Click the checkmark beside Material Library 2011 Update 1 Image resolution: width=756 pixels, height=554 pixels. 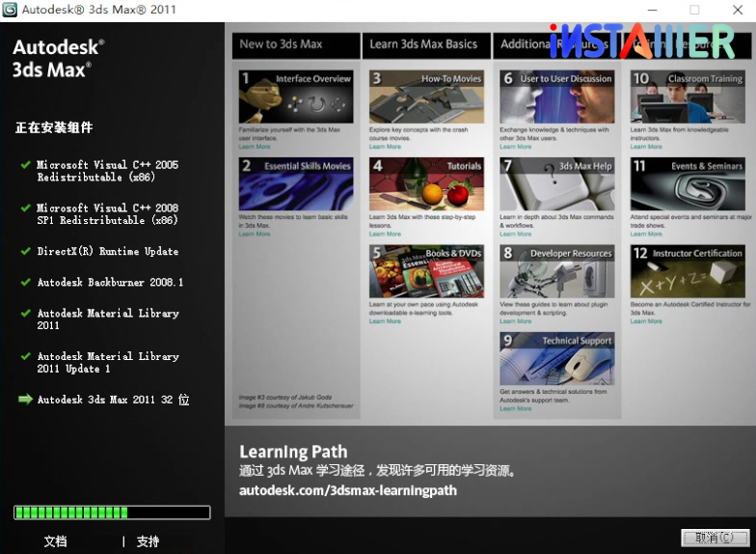coord(25,356)
